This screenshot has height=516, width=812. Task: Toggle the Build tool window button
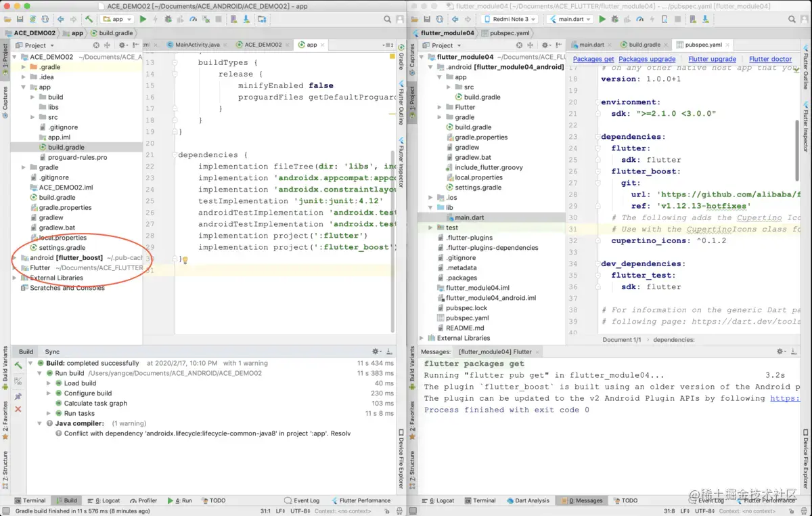[66, 500]
